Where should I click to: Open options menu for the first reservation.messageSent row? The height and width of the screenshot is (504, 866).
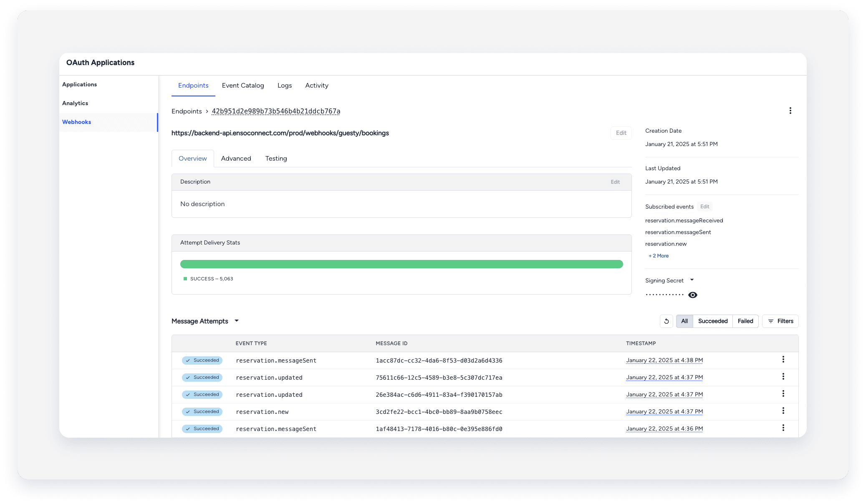pos(783,359)
